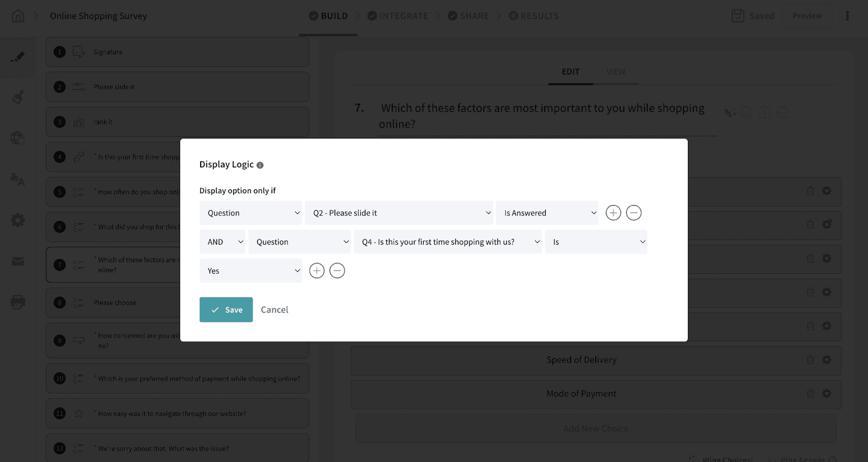868x462 pixels.
Task: Change the AND operator dropdown
Action: tap(222, 242)
